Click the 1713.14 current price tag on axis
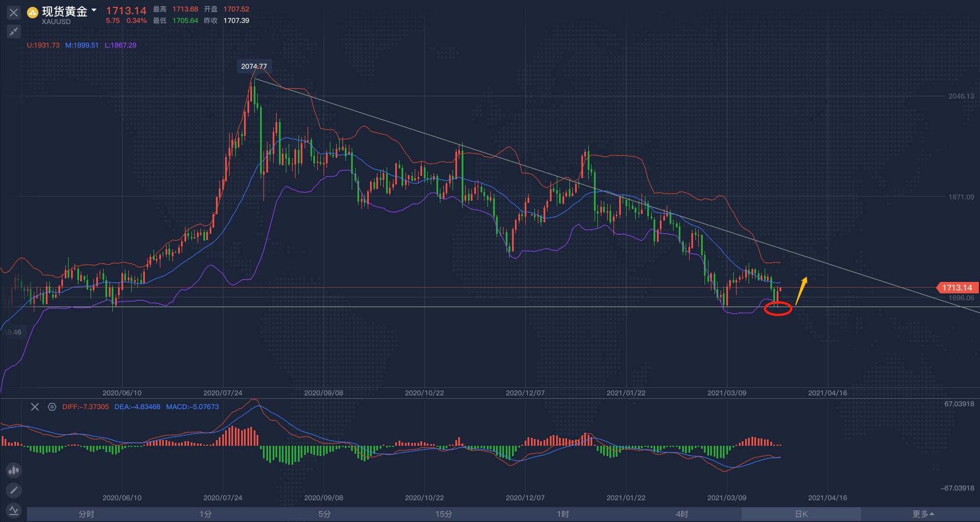Viewport: 980px width, 522px height. coord(957,288)
